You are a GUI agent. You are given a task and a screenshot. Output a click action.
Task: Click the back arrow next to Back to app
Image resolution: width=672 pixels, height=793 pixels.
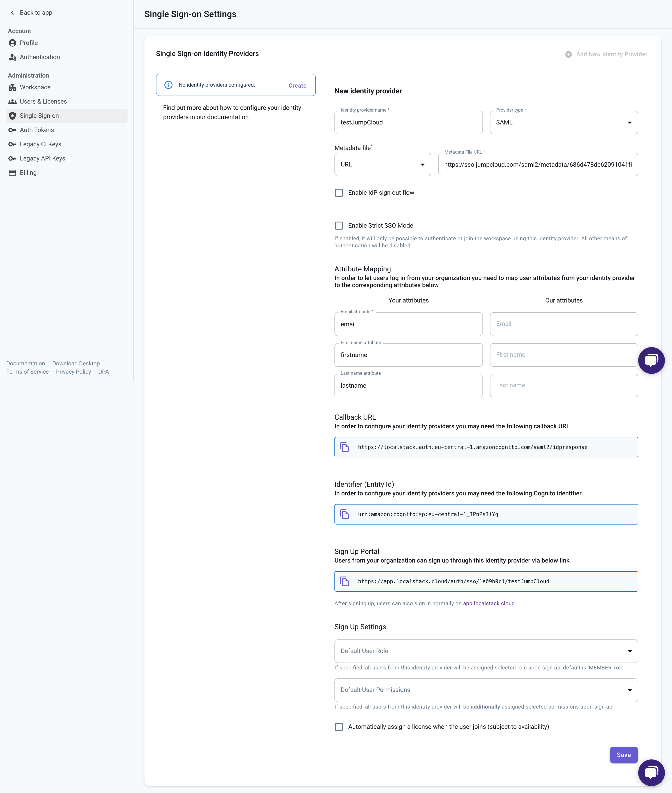(x=12, y=12)
